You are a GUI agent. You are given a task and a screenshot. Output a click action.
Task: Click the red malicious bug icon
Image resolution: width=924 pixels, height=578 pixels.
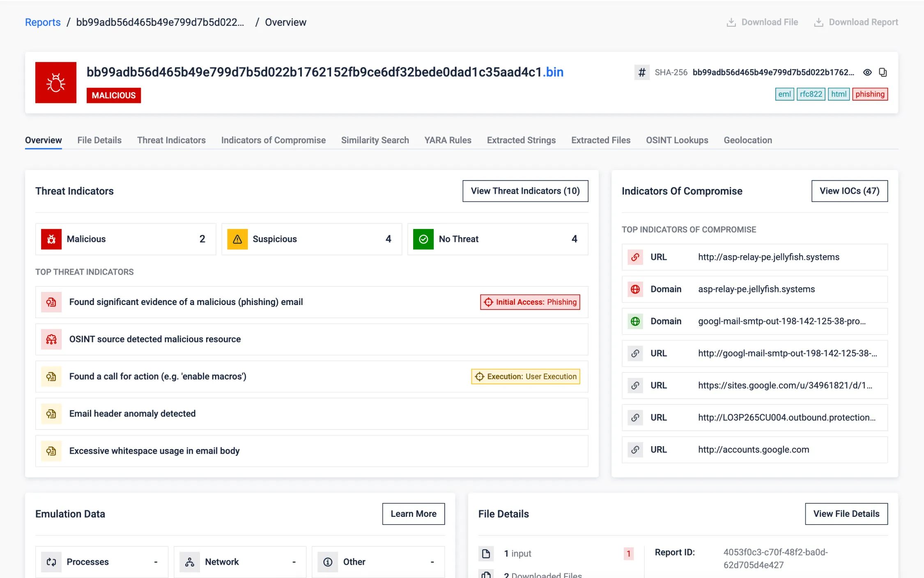[x=56, y=83]
